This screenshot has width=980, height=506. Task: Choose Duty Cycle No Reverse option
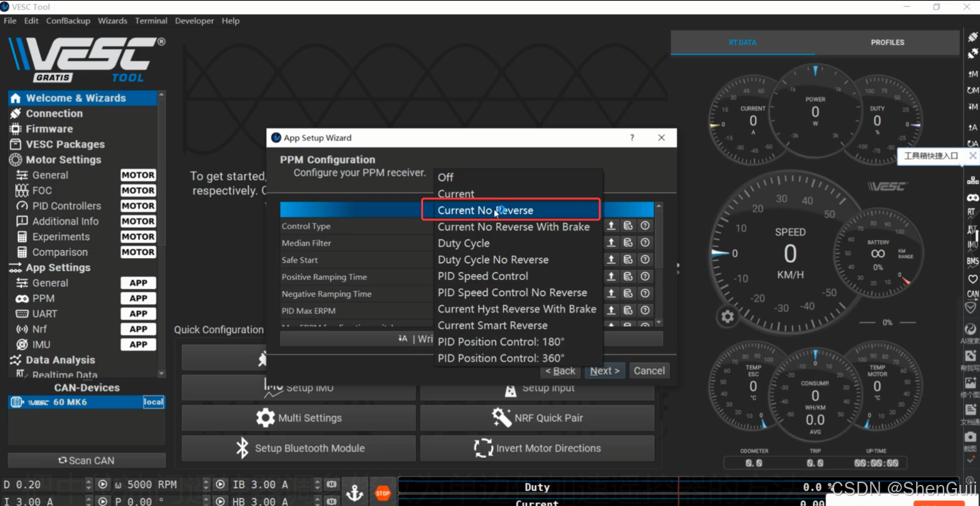[x=493, y=259]
